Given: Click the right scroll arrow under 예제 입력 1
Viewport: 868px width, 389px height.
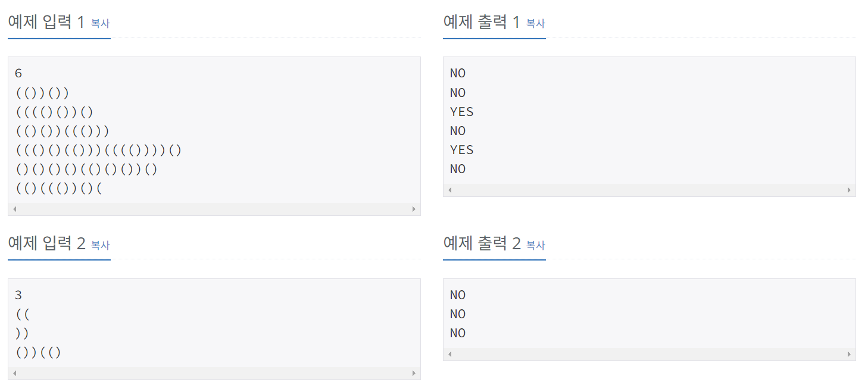Looking at the screenshot, I should click(x=415, y=209).
